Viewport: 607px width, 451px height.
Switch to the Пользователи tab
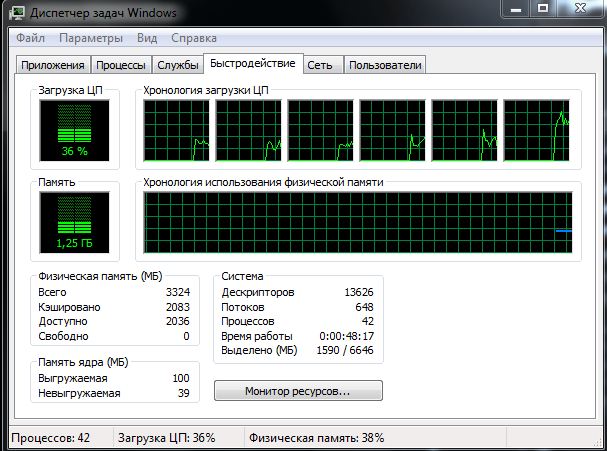(x=385, y=65)
